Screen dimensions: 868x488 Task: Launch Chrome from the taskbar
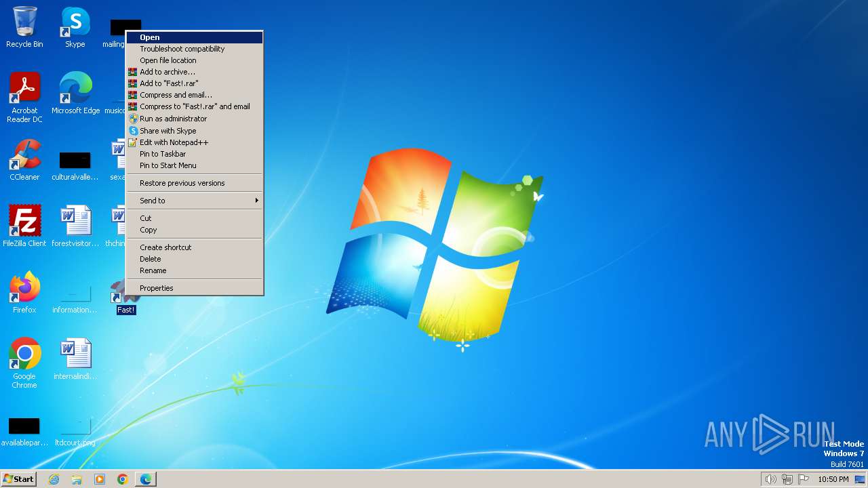coord(123,479)
